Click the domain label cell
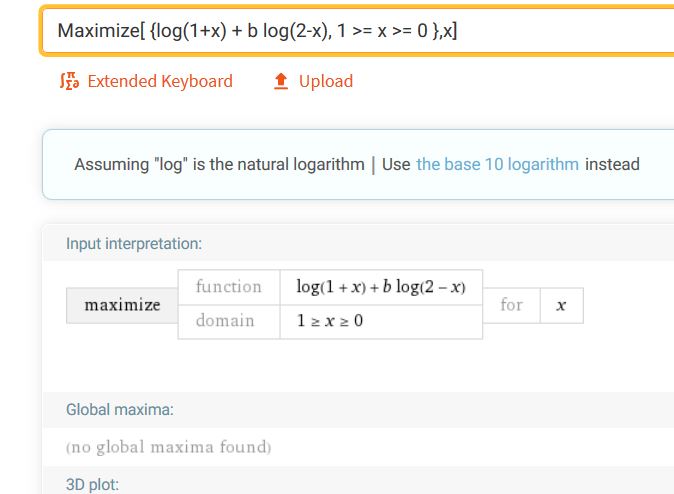Screen dimensions: 674x494 (229, 322)
